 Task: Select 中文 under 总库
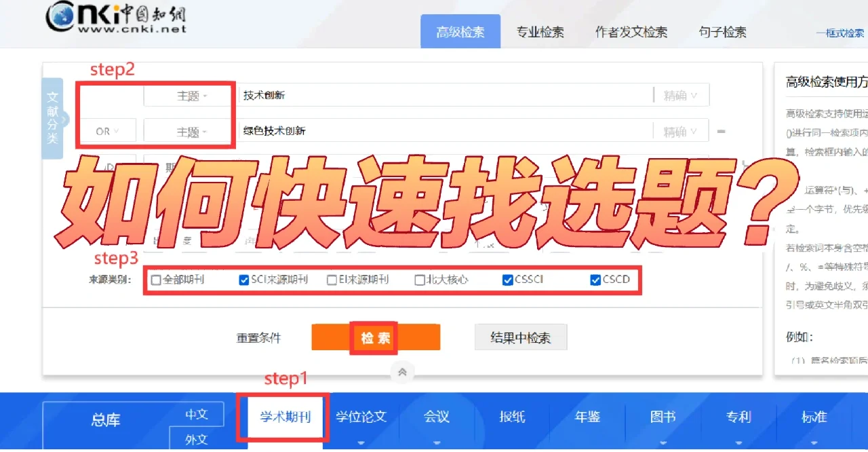(x=196, y=414)
